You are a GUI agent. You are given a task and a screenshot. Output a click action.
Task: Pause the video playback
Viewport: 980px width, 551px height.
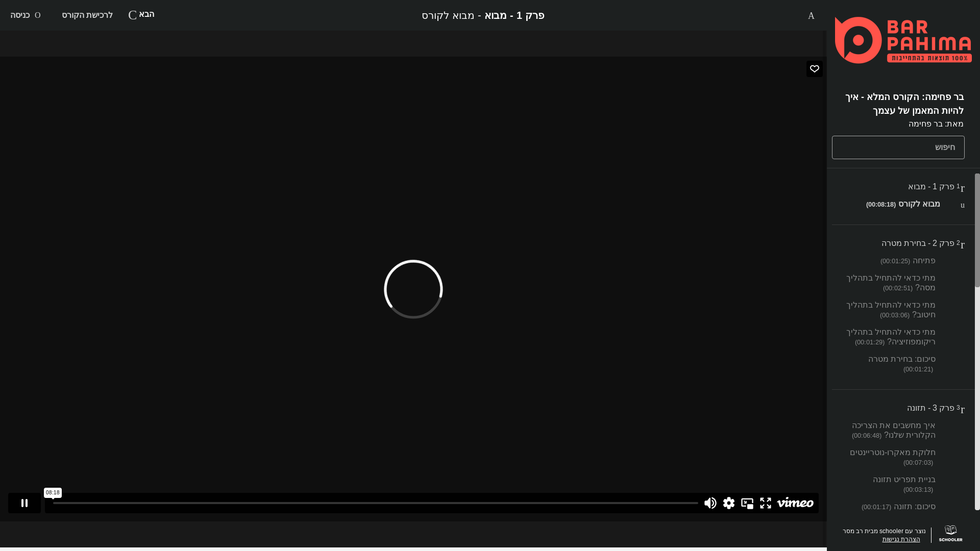[x=24, y=503]
